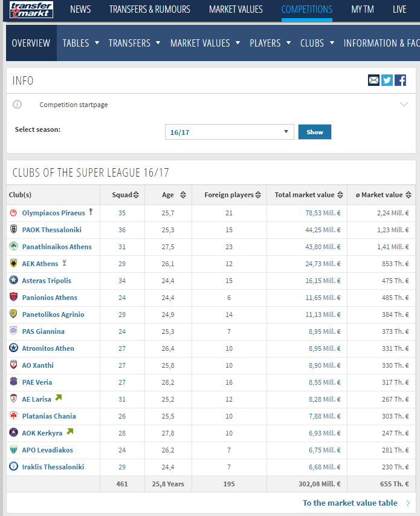This screenshot has width=420, height=516.
Task: Click the Transfermarkt logo
Action: tap(31, 10)
